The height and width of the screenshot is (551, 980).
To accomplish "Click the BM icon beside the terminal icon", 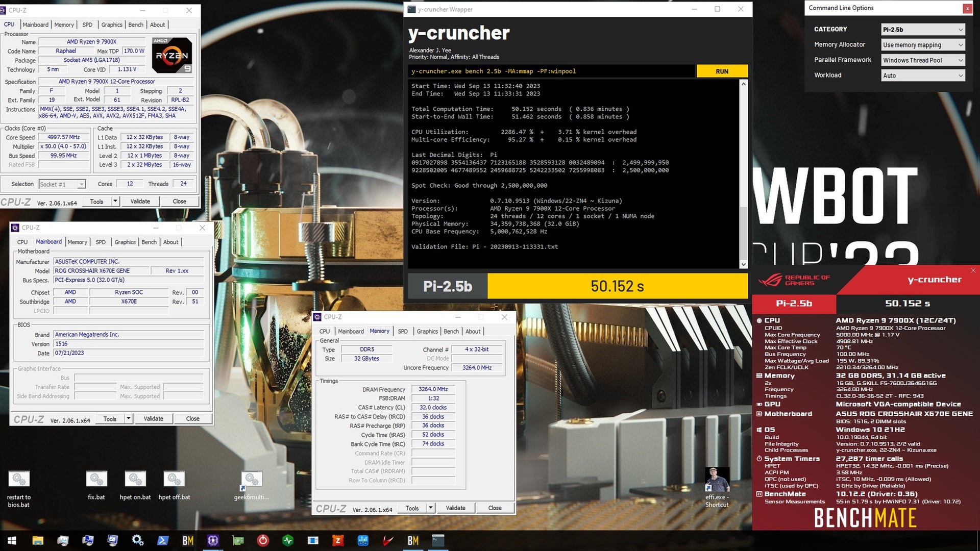I will pyautogui.click(x=413, y=540).
